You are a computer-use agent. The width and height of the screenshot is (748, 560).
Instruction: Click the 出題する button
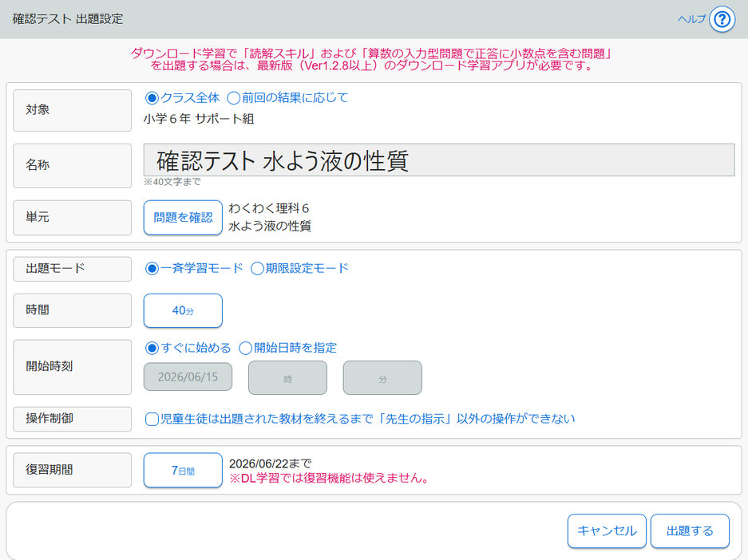(x=690, y=531)
